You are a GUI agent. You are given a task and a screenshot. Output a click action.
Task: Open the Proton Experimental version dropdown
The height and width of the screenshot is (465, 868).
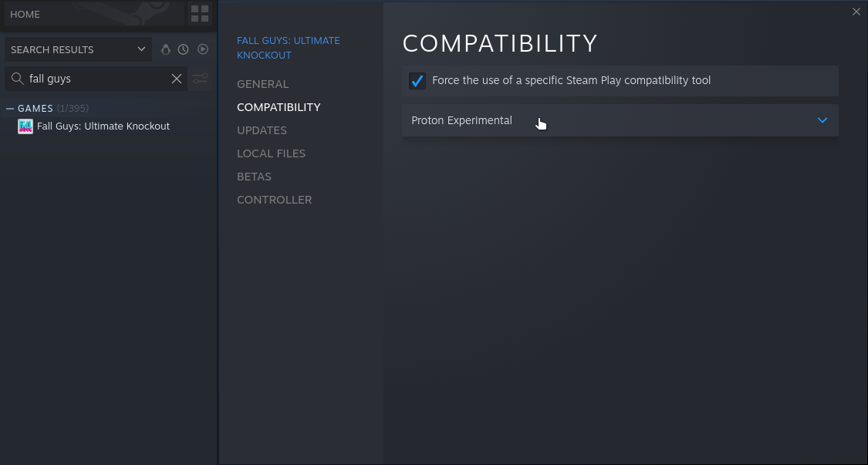(x=620, y=120)
